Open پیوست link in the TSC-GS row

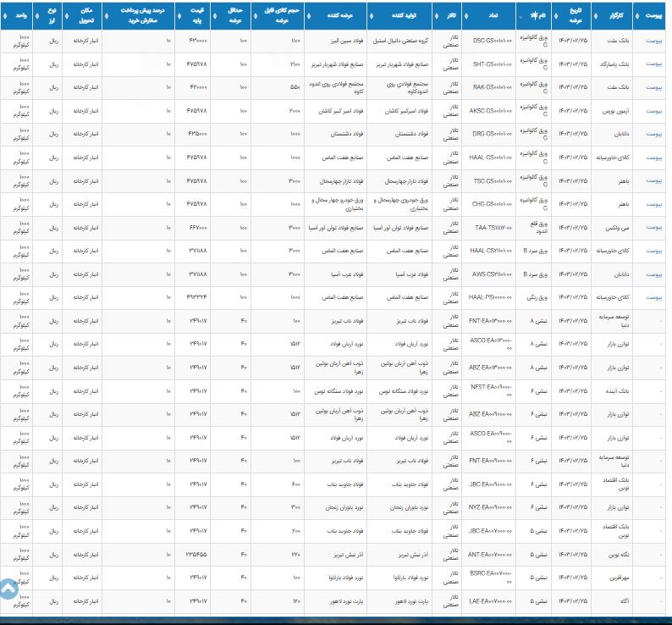click(653, 181)
